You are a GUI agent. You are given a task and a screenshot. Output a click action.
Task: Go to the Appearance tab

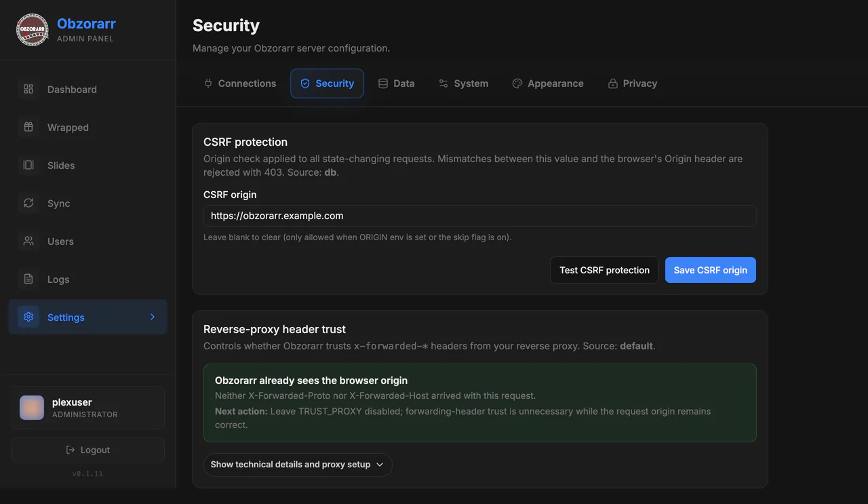[548, 83]
